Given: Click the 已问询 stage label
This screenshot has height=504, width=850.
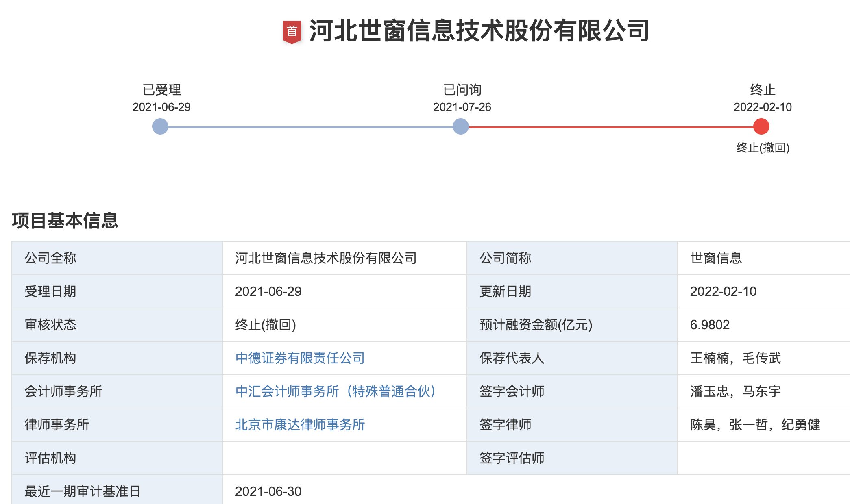Looking at the screenshot, I should pyautogui.click(x=462, y=90).
